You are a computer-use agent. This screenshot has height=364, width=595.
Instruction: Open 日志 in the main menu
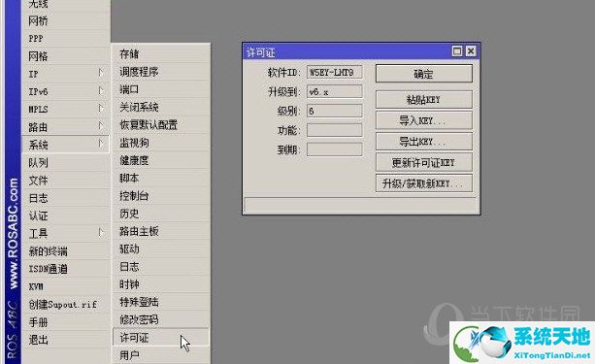click(x=65, y=198)
